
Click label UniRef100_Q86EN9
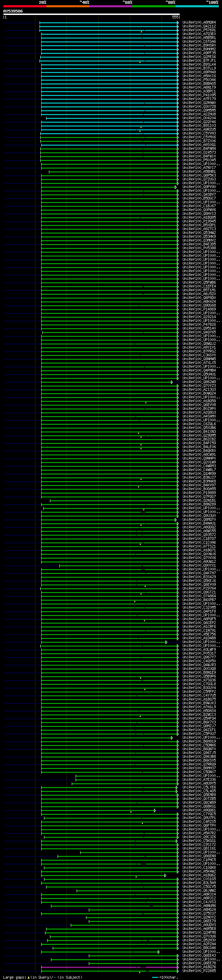click(199, 856)
